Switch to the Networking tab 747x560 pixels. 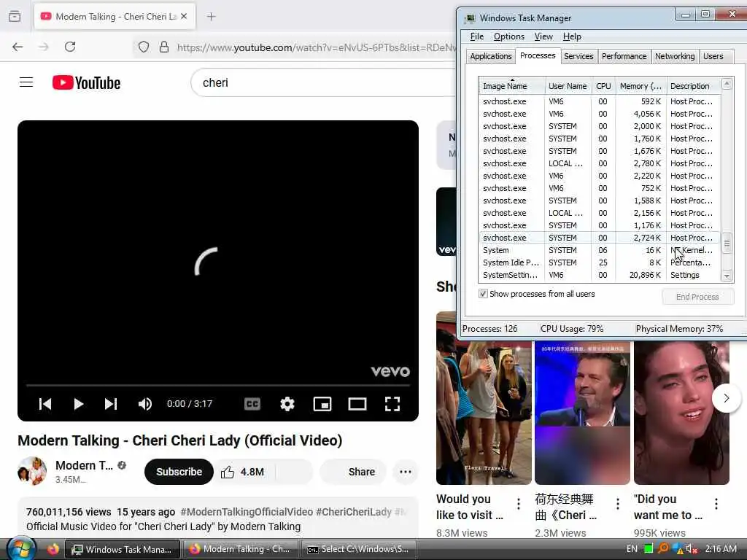[675, 56]
